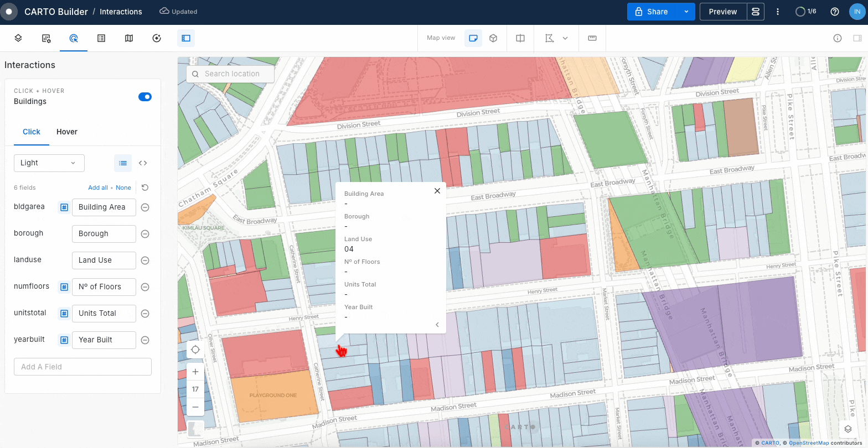Viewport: 868px width, 448px height.
Task: Open the Basemap settings icon
Action: click(129, 38)
